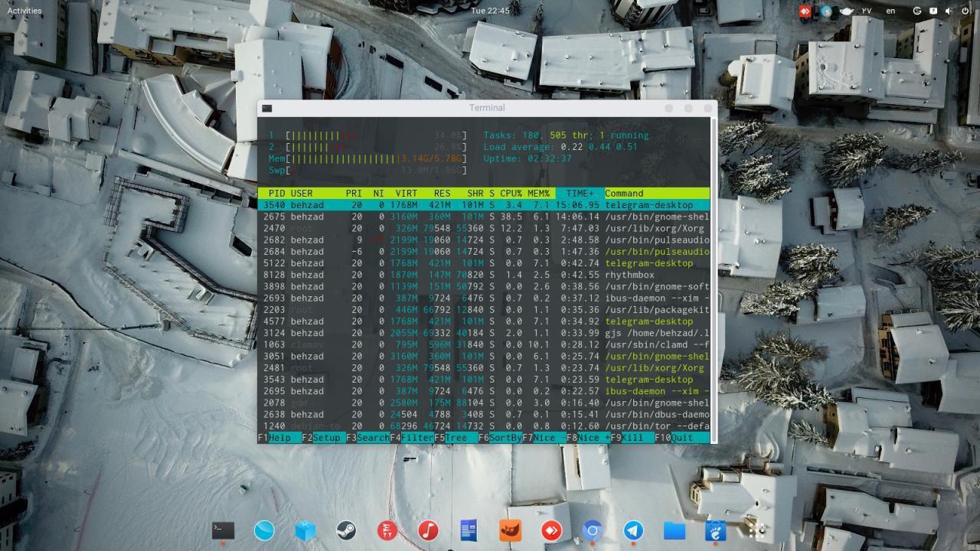Open the Terminal app in the dock

click(223, 530)
